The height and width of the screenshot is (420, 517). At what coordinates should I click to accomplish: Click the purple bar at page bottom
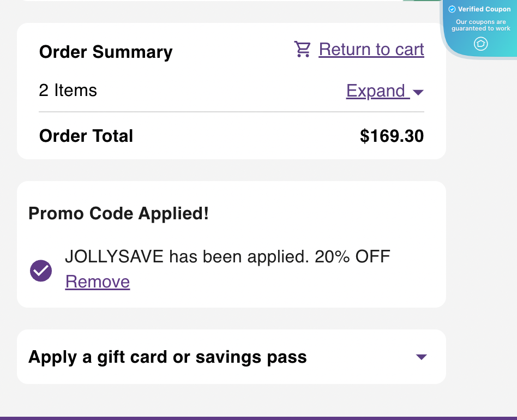[x=258, y=418]
